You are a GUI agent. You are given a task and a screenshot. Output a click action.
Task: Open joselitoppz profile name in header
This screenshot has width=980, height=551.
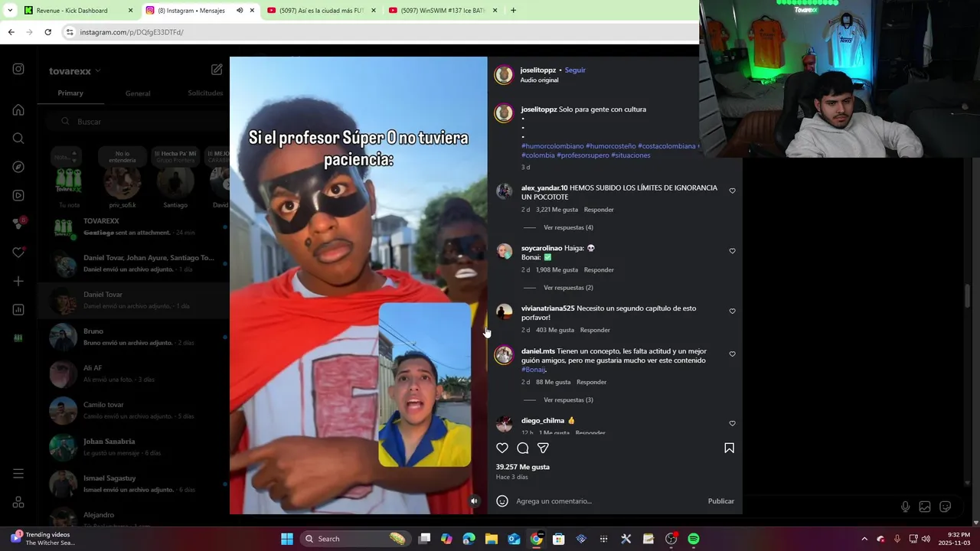pyautogui.click(x=538, y=70)
